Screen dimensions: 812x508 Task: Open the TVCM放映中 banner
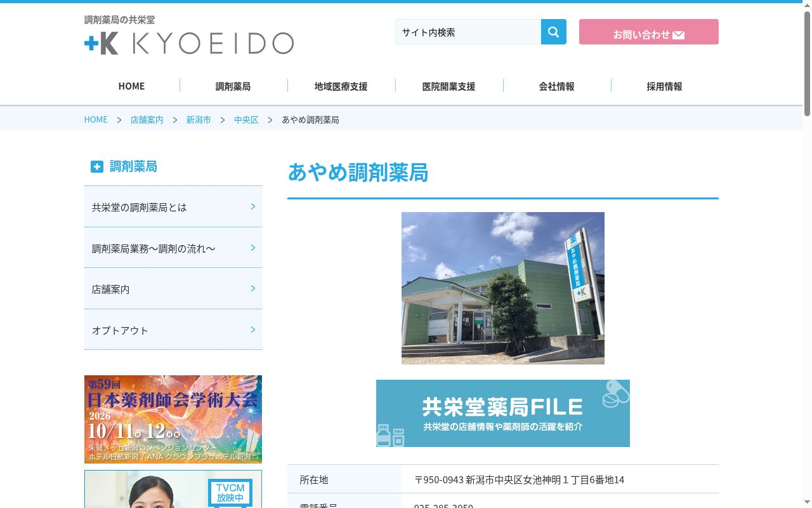(x=173, y=489)
